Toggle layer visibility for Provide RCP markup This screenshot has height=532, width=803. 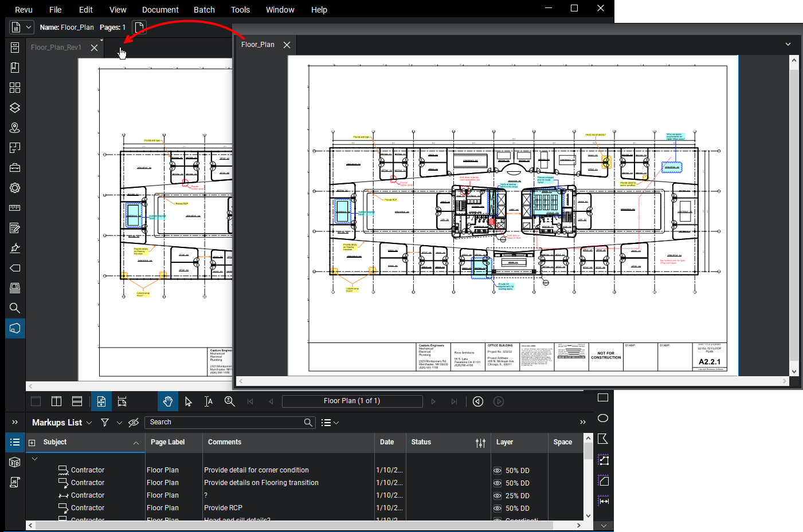pos(497,509)
